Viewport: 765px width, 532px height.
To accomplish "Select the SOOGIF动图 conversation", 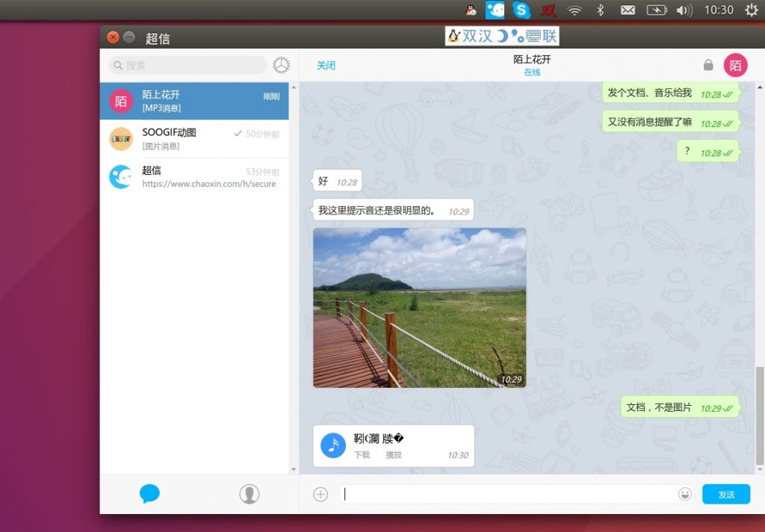I will [194, 139].
